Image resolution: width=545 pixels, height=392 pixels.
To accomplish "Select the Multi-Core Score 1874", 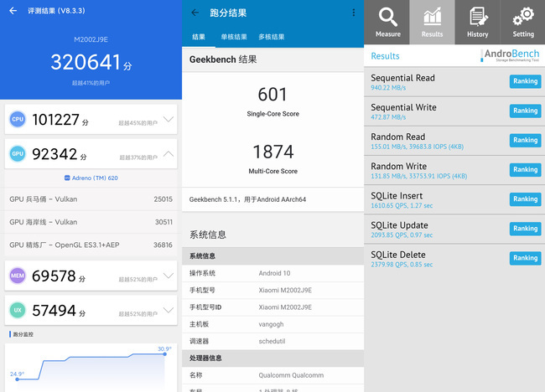I will pos(273,152).
